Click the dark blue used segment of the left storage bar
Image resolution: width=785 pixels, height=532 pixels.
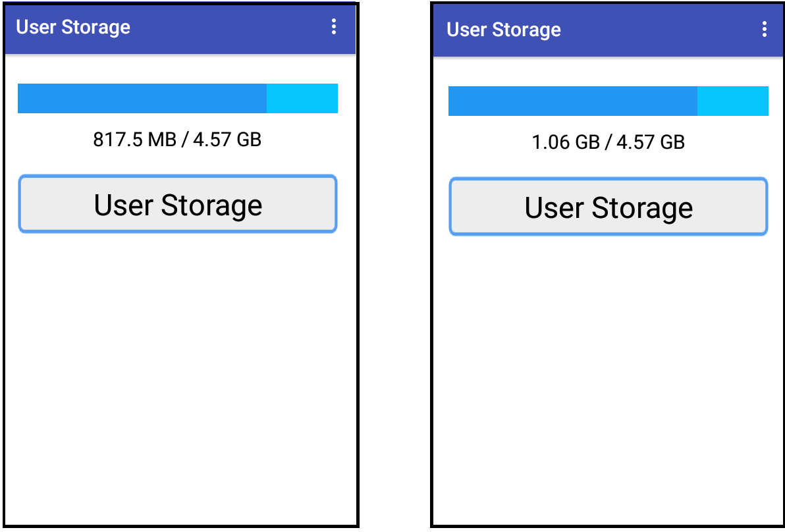pyautogui.click(x=142, y=98)
